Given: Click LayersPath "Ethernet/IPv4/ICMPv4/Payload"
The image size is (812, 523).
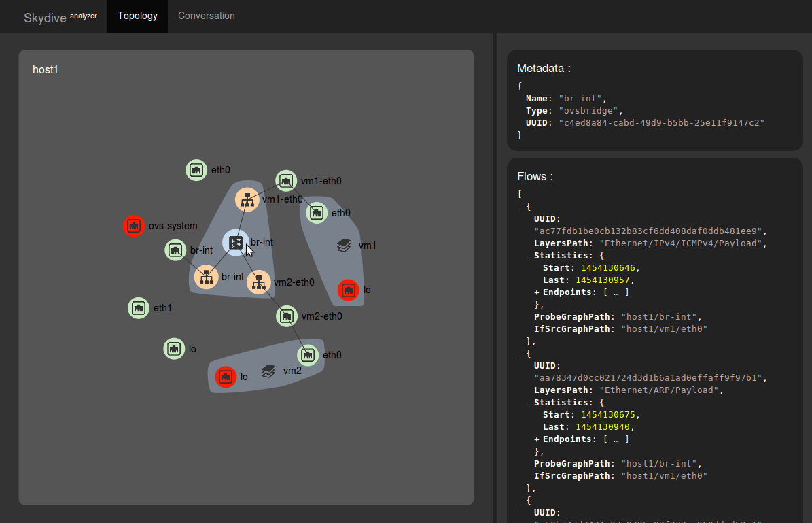Looking at the screenshot, I should click(680, 243).
